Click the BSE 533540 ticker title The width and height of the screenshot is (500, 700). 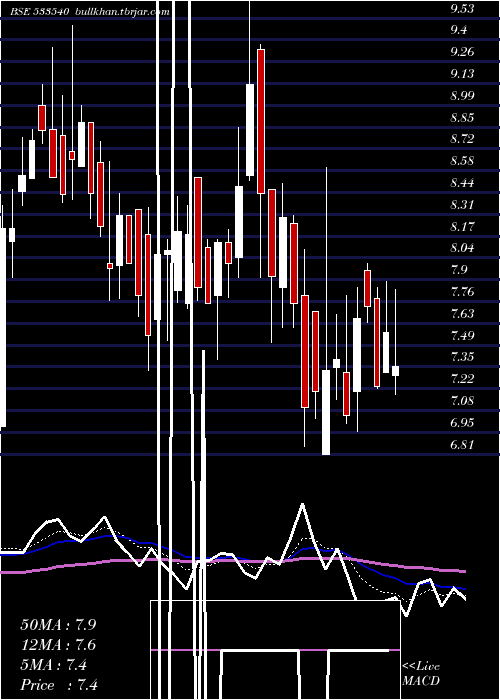pos(40,12)
